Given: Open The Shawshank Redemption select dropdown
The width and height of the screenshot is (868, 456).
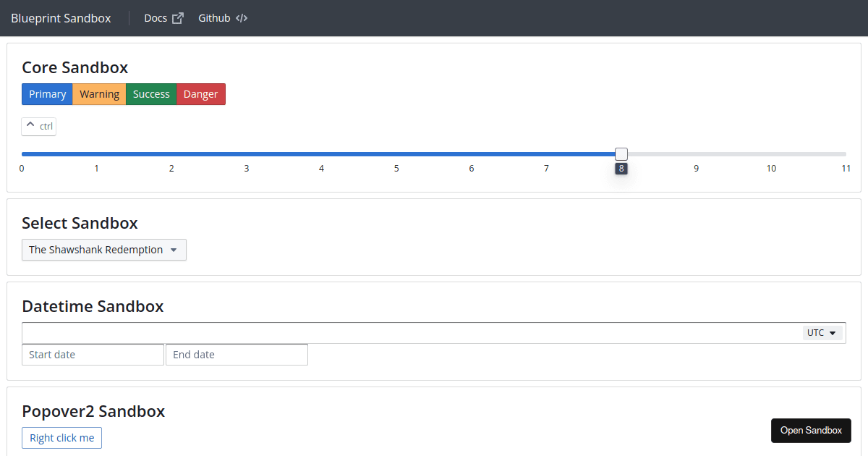Looking at the screenshot, I should coord(103,250).
